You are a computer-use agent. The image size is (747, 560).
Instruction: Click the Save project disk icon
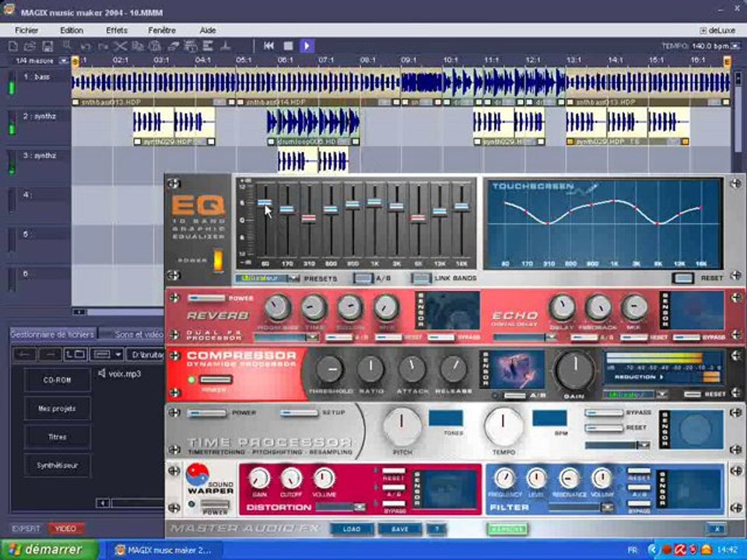click(47, 46)
